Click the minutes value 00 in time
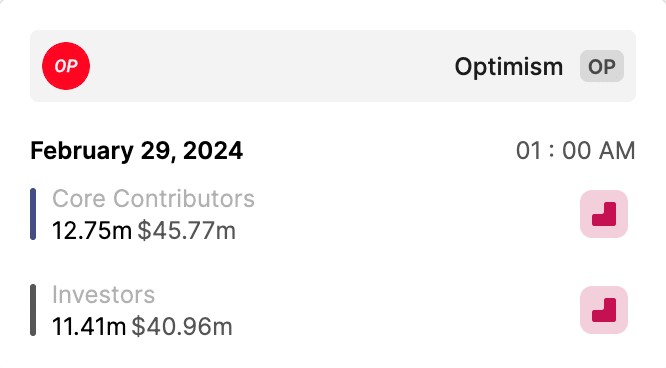Screen dimensions: 666x368 [576, 151]
